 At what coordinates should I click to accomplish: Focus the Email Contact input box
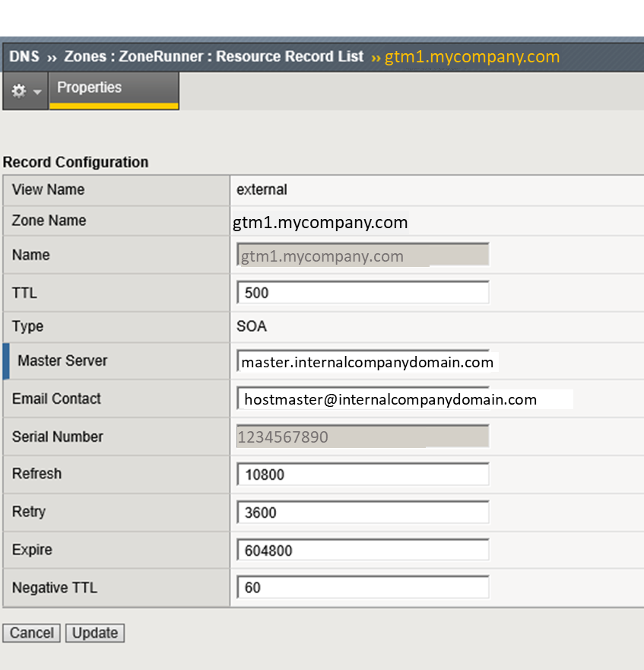click(x=403, y=399)
